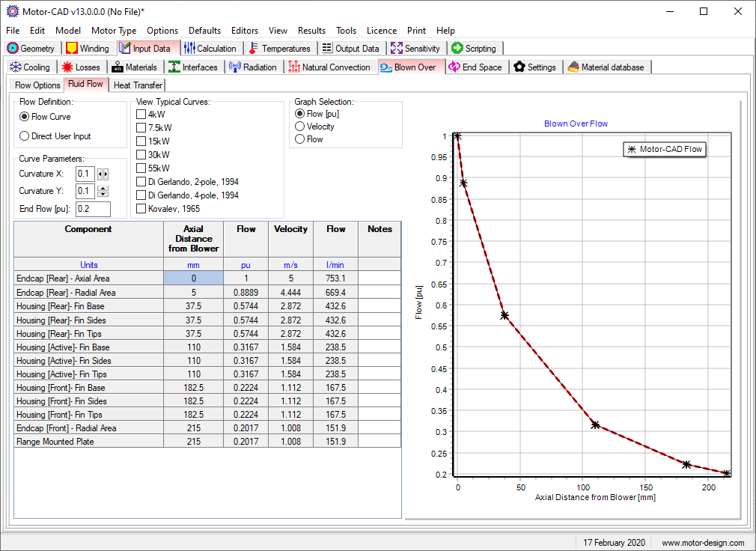This screenshot has width=756, height=551.
Task: Select Velocity graph option
Action: [300, 127]
